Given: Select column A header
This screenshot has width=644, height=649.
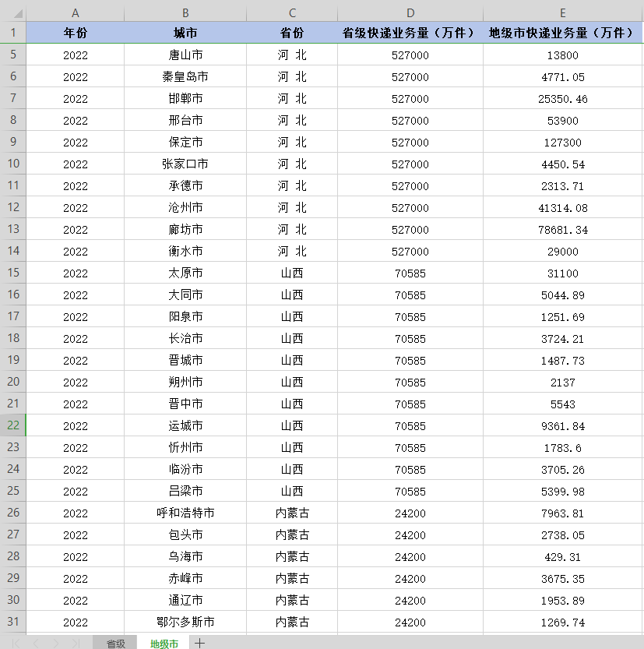Looking at the screenshot, I should point(76,13).
